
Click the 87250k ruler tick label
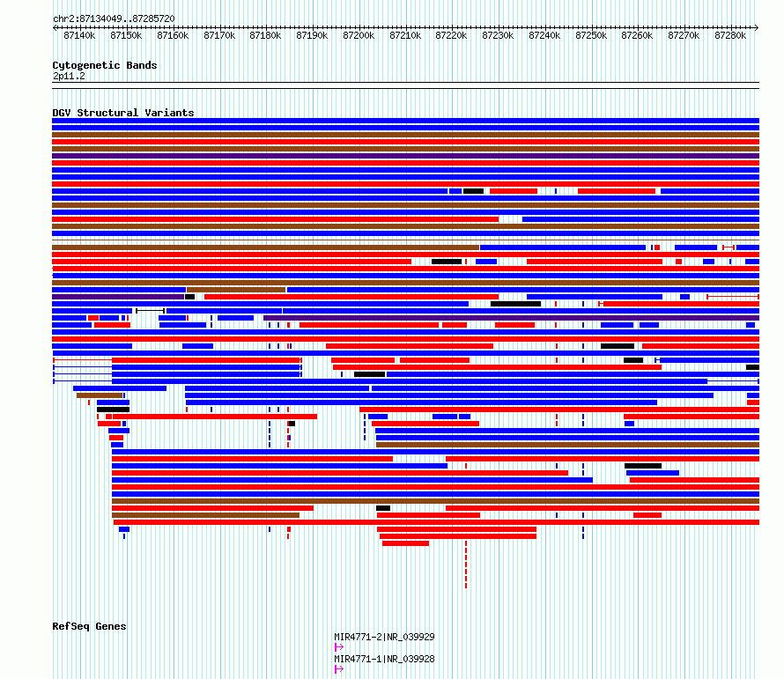(x=591, y=35)
